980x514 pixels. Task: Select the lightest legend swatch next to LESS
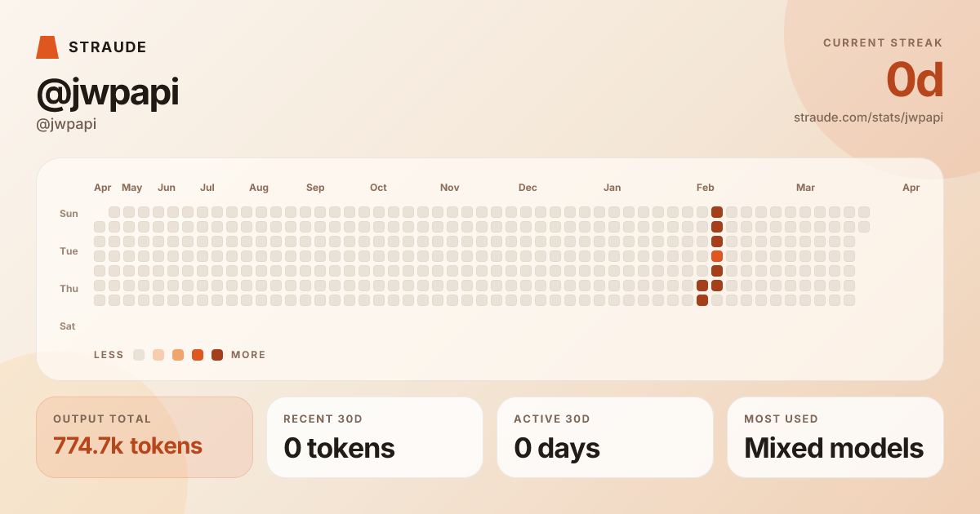(x=139, y=355)
